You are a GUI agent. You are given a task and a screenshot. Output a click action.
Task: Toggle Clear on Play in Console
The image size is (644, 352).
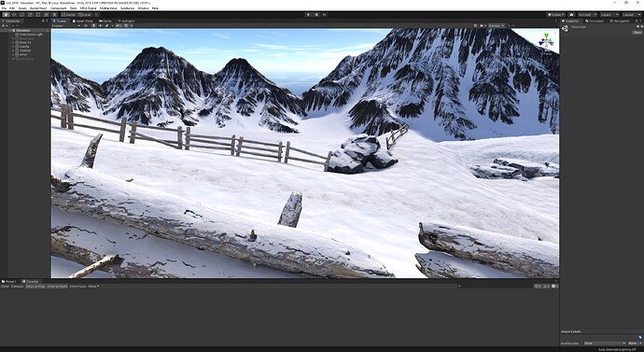[35, 286]
